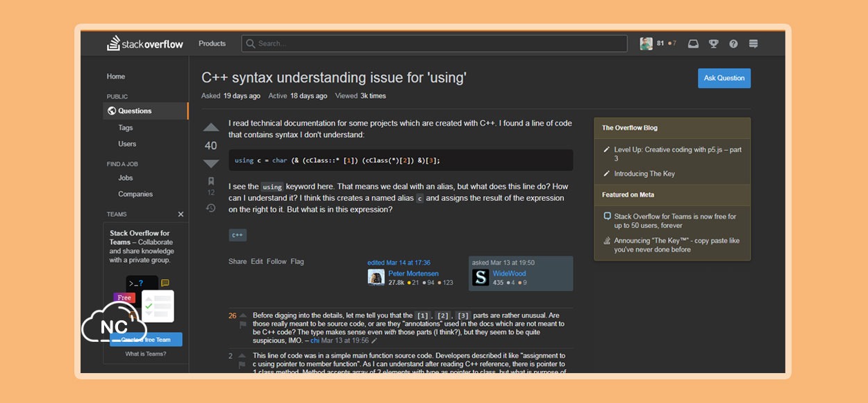
Task: Open the edited pencil icon on chi's comment
Action: [x=375, y=341]
